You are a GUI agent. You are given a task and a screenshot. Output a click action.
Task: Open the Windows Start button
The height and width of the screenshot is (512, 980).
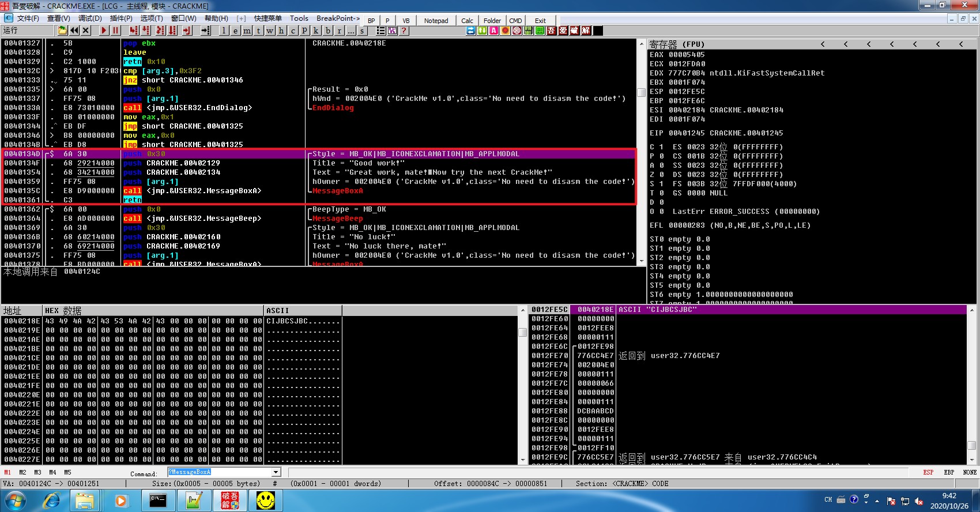pos(16,500)
